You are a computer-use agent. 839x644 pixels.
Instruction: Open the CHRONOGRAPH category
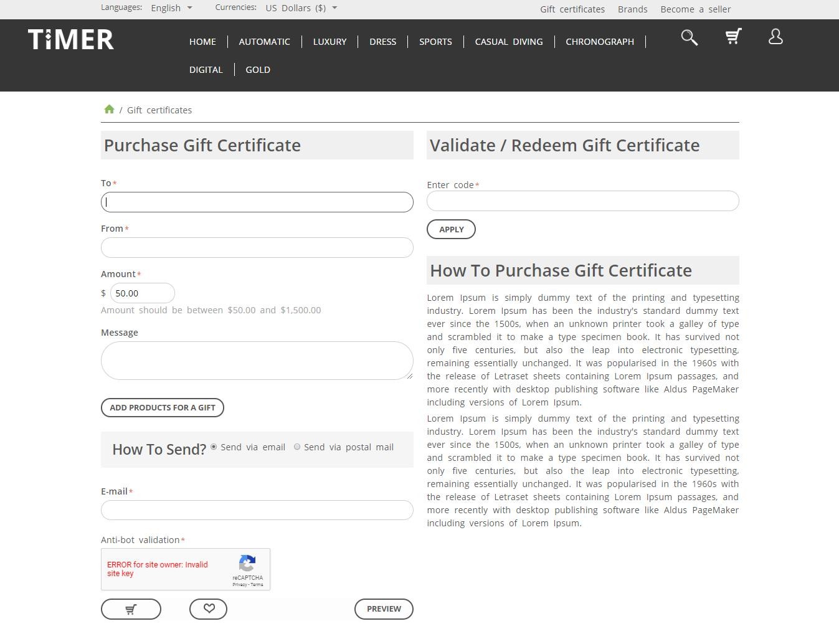600,42
